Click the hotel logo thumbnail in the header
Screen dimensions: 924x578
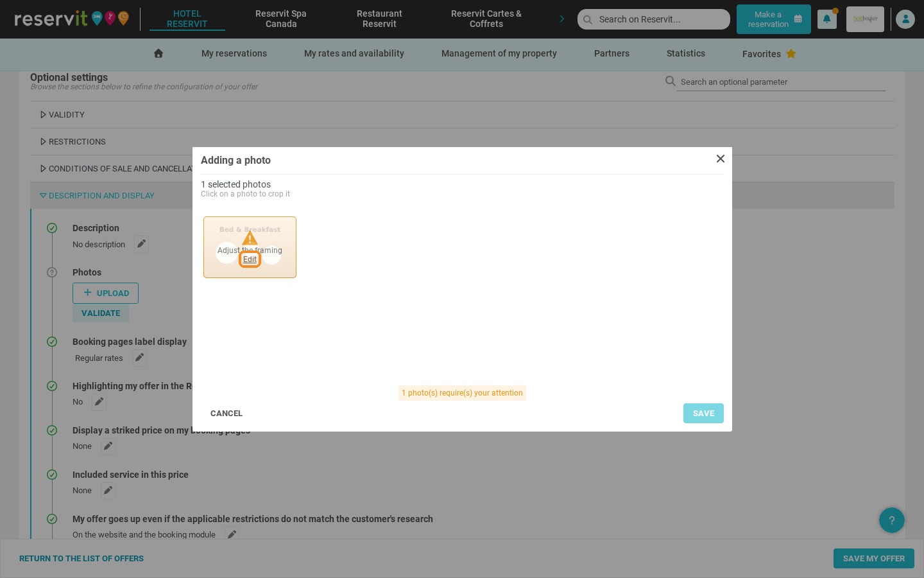(x=865, y=19)
